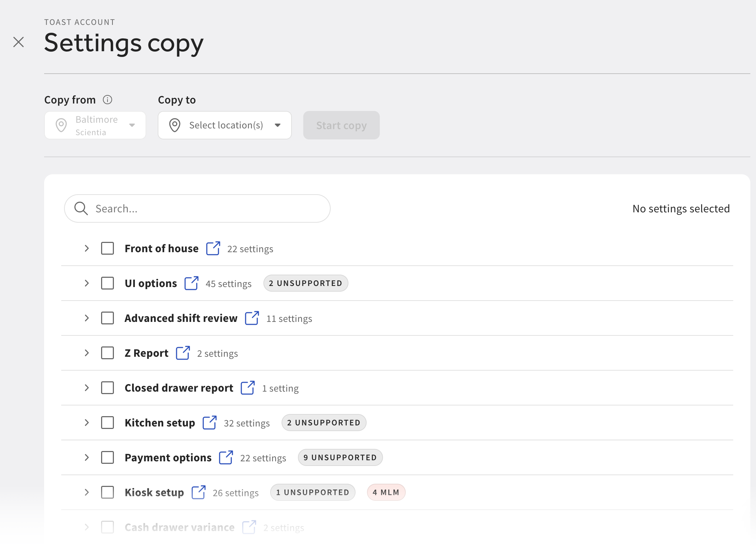Click the 4 MLM badge
The image size is (756, 557).
click(x=386, y=492)
